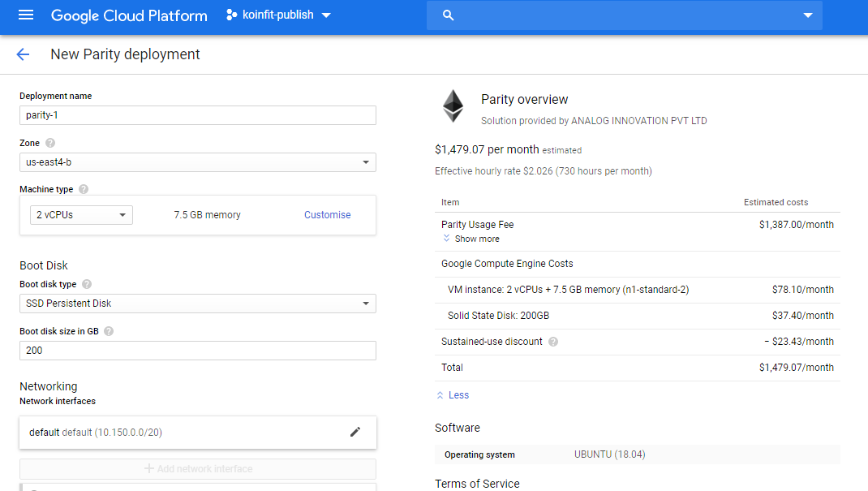Click the − $23.43/month discount value
This screenshot has height=491, width=868.
click(799, 342)
